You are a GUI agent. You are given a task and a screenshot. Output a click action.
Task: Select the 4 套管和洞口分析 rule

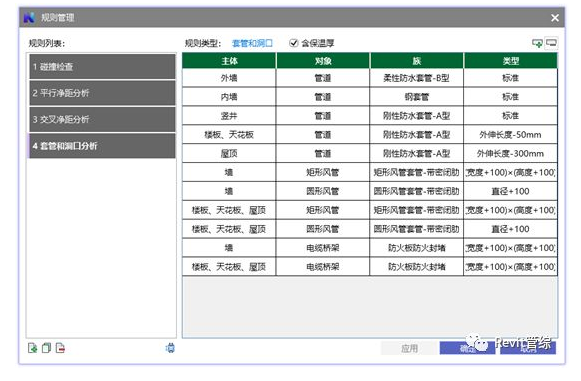tap(102, 146)
